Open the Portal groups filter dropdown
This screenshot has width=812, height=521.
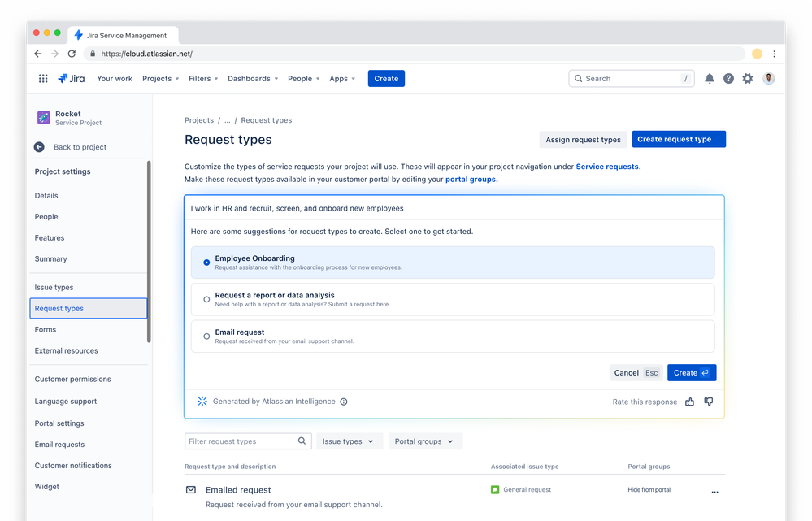[425, 441]
